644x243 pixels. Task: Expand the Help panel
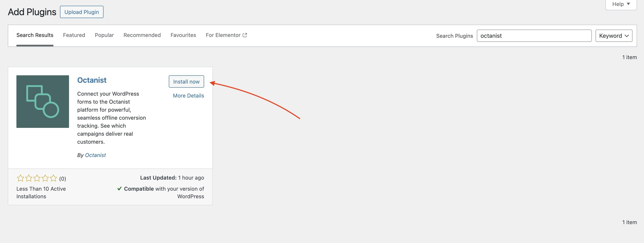(621, 4)
